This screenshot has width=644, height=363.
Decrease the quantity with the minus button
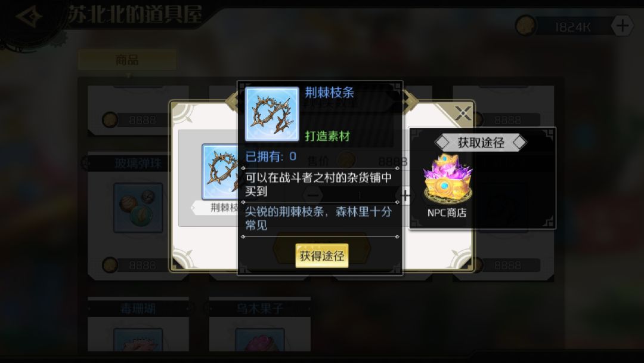coord(313,195)
